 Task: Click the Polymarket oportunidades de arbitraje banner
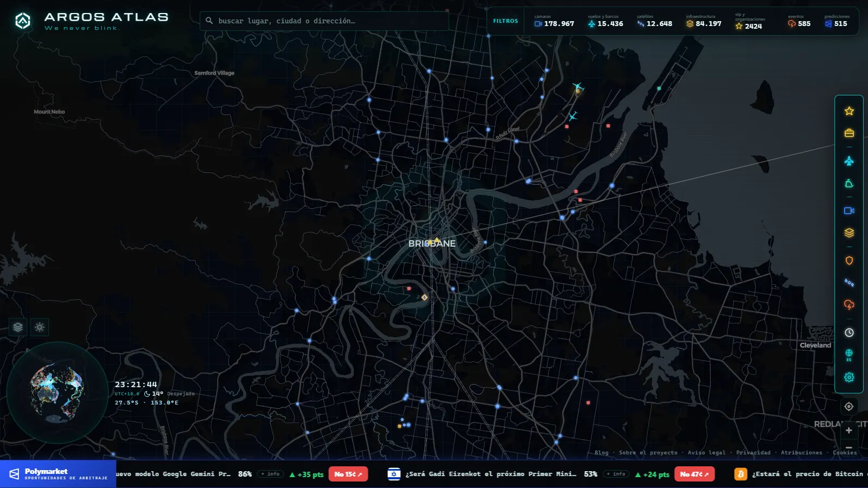click(58, 474)
